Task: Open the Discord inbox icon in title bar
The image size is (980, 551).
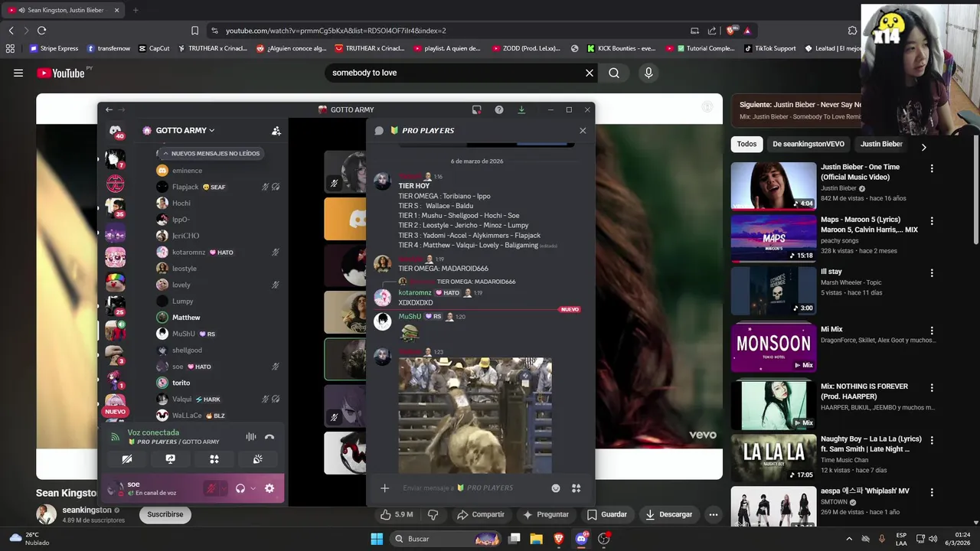Action: coord(476,109)
